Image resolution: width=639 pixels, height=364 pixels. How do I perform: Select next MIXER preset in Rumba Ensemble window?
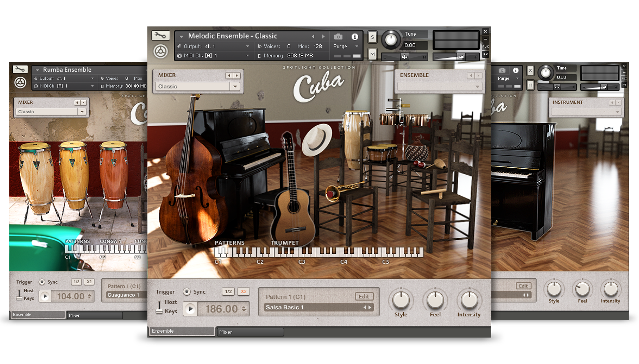[x=83, y=102]
